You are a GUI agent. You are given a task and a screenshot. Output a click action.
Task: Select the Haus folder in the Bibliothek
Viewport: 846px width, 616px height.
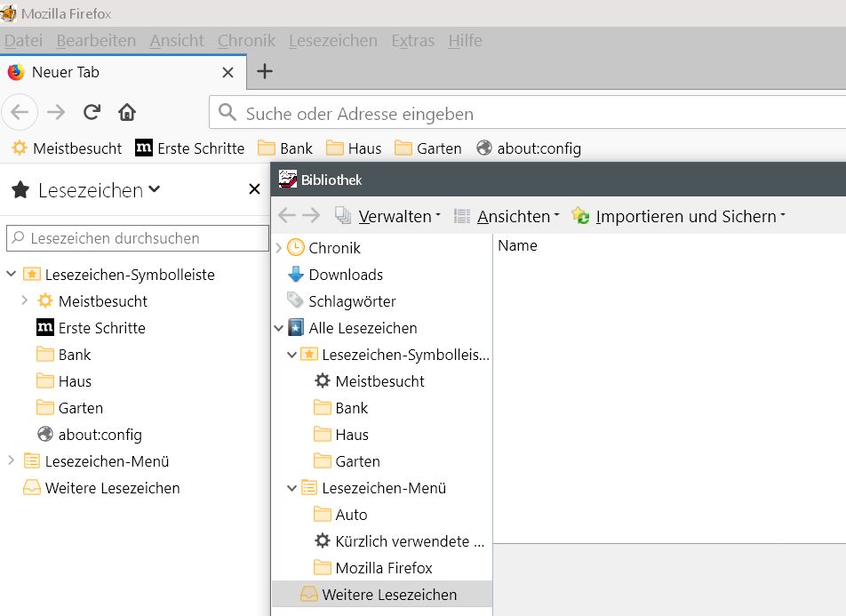pyautogui.click(x=341, y=435)
